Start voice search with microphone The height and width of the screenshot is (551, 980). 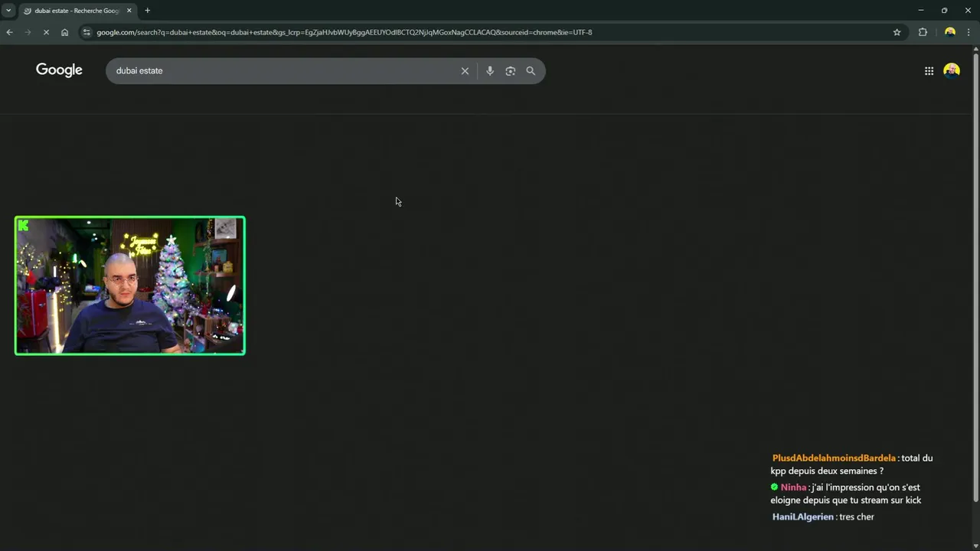490,70
